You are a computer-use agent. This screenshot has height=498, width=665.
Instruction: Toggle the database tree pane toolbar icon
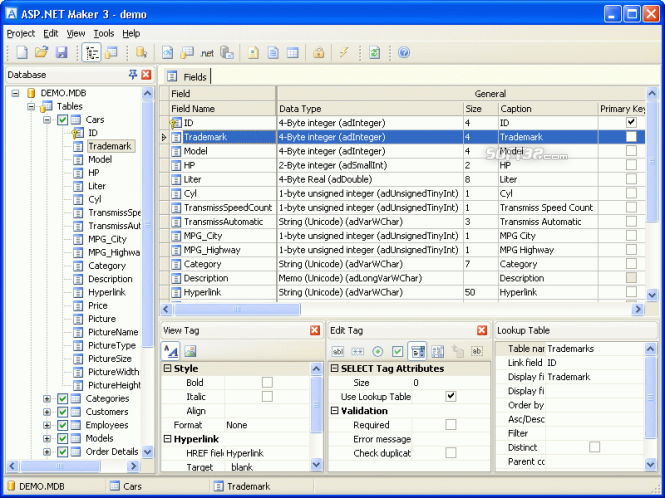[92, 52]
